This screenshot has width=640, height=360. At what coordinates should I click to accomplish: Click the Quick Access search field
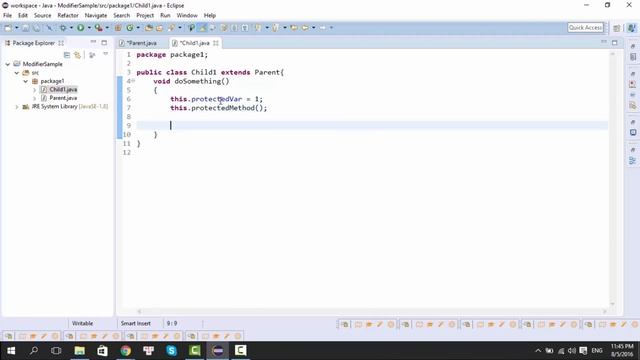point(585,27)
